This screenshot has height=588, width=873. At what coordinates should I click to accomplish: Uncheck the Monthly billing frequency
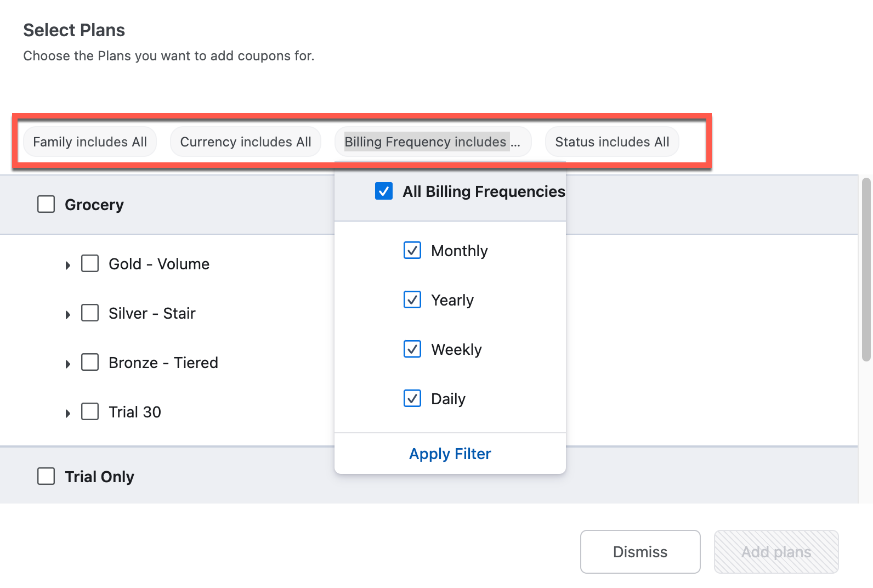pos(412,251)
